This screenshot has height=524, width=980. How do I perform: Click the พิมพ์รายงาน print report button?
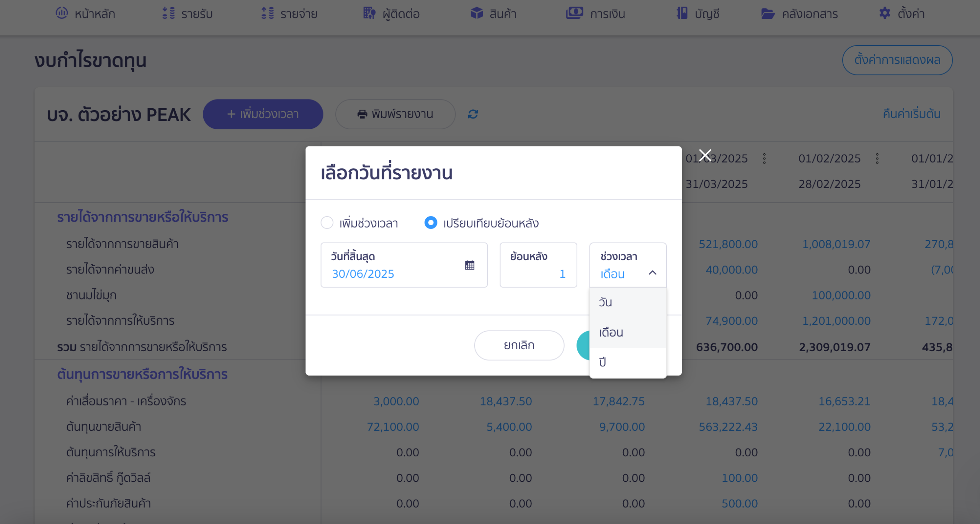pyautogui.click(x=395, y=114)
